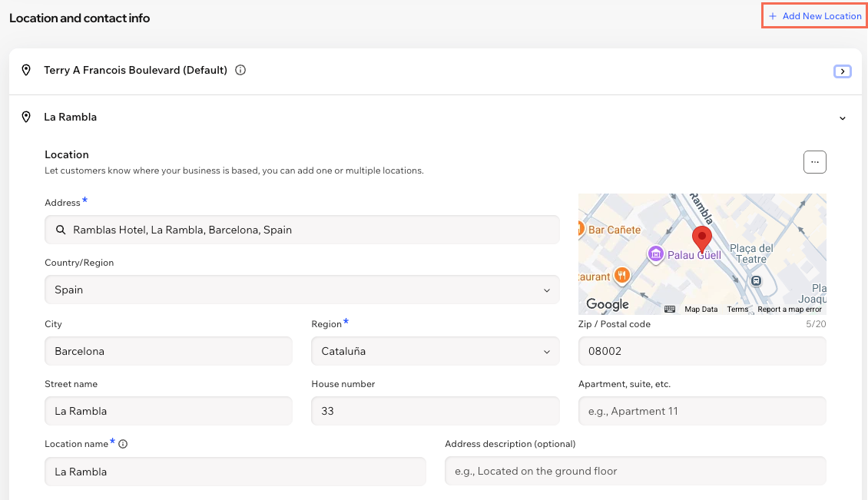Viewport: 868px width, 500px height.
Task: Open the Terms link on the map
Action: (737, 309)
